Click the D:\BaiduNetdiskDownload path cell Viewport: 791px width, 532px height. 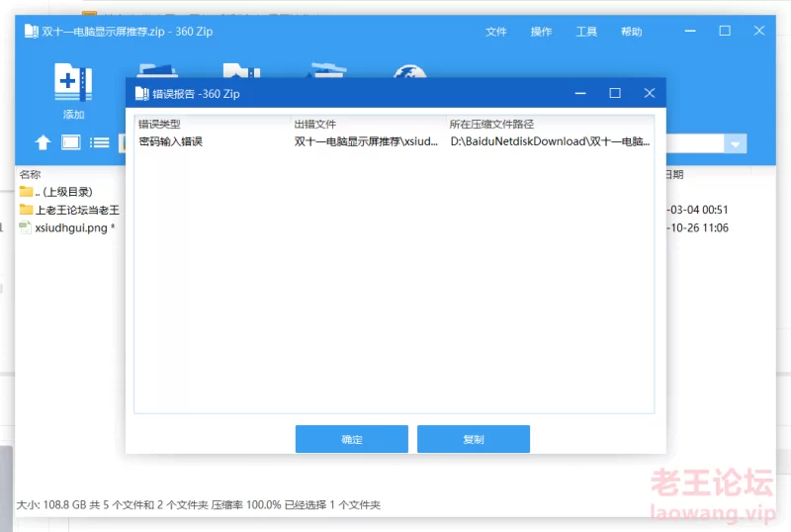point(550,141)
